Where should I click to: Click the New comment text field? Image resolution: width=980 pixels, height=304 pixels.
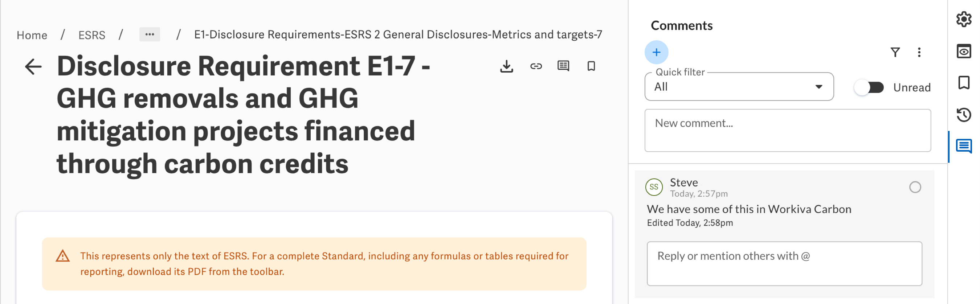point(788,130)
